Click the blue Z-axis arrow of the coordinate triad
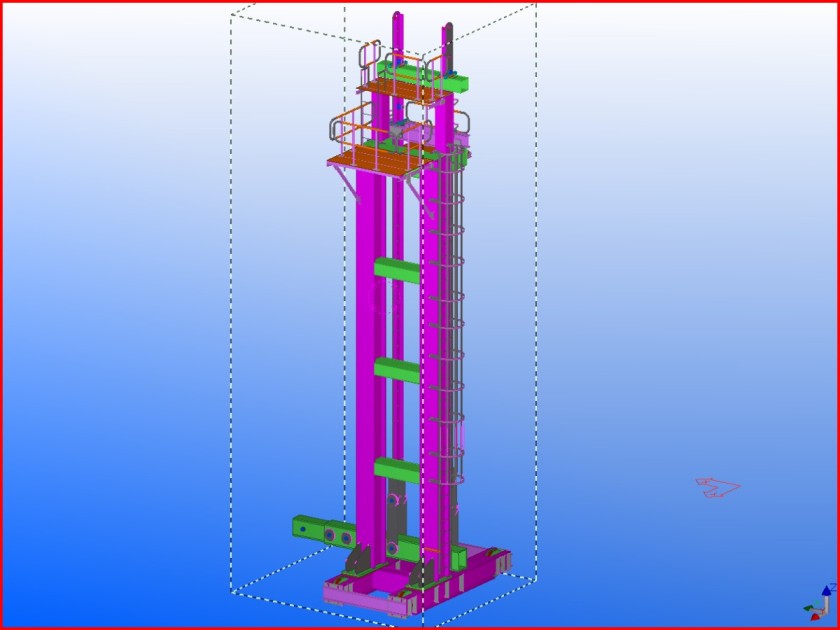This screenshot has width=840, height=630. click(825, 593)
